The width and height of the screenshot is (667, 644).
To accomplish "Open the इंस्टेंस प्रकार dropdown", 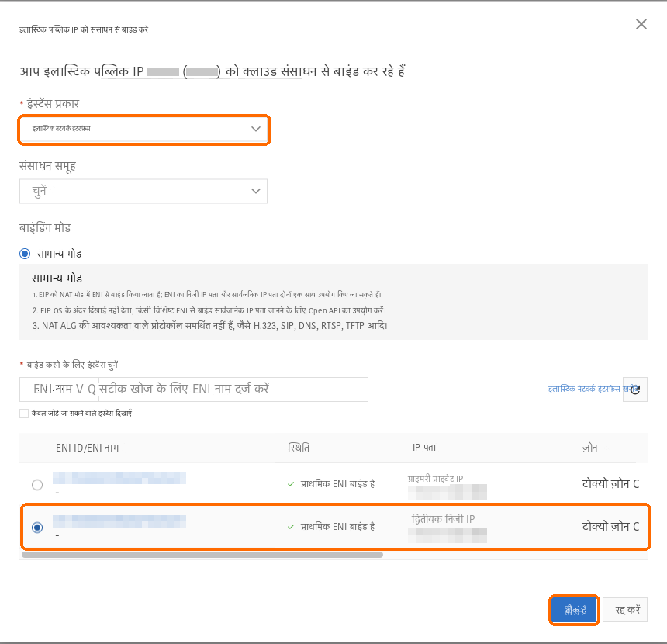I will click(x=143, y=129).
